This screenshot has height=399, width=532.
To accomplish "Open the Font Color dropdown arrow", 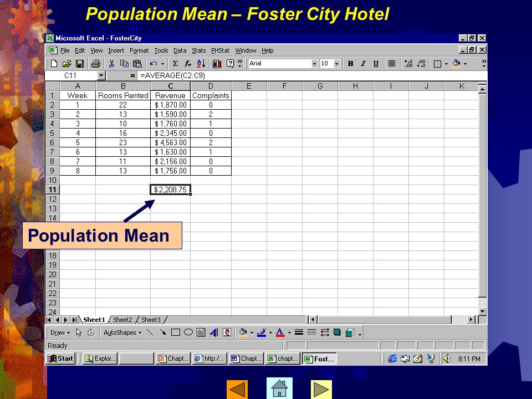I will pyautogui.click(x=289, y=332).
